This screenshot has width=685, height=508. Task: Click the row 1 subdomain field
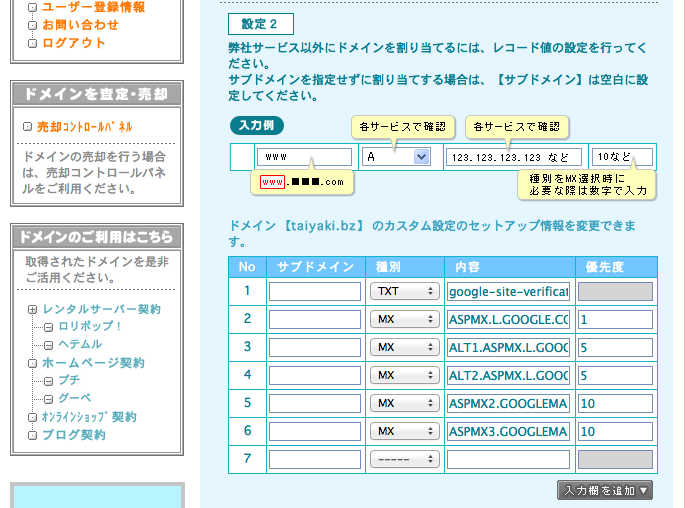coord(315,291)
